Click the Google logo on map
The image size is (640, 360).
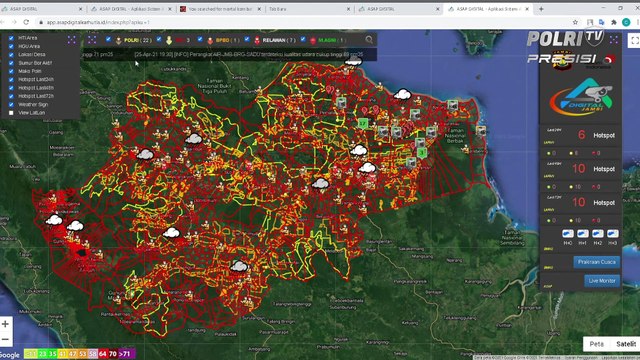pyautogui.click(x=9, y=354)
